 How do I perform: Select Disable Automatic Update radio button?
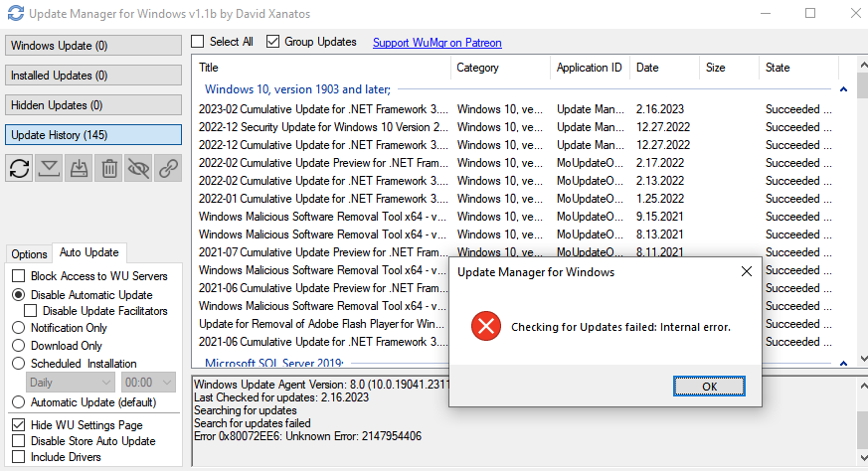(x=18, y=294)
